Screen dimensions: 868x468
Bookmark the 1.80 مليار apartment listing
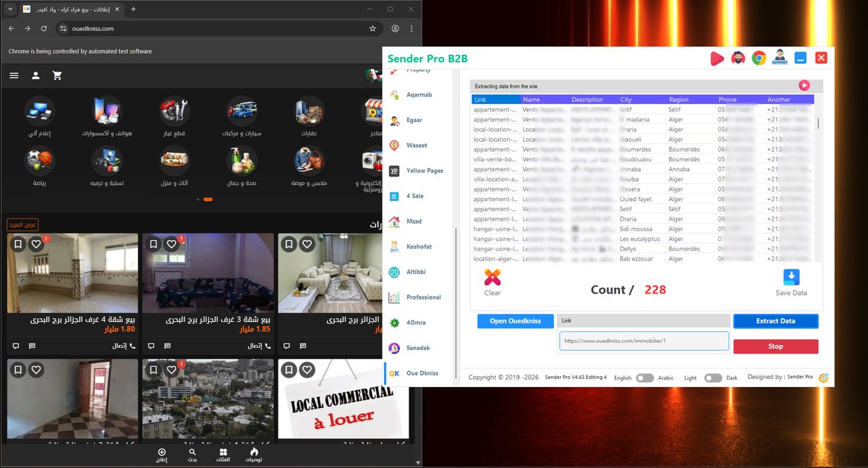(18, 245)
